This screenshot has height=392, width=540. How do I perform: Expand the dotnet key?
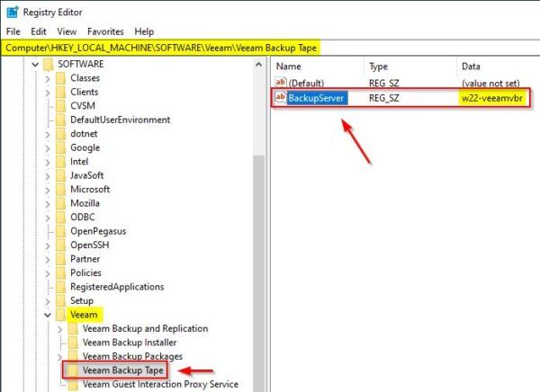(x=48, y=134)
